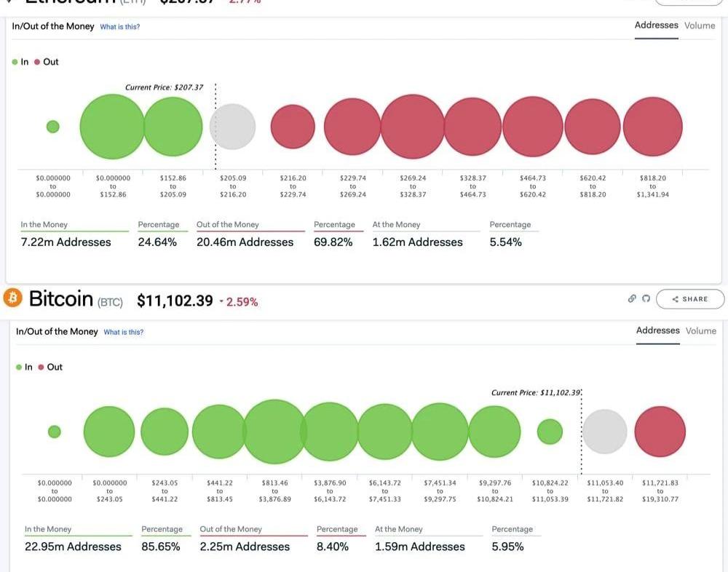Toggle the green 'In' legend in Ethereum chart
This screenshot has height=572, width=728.
pos(20,62)
